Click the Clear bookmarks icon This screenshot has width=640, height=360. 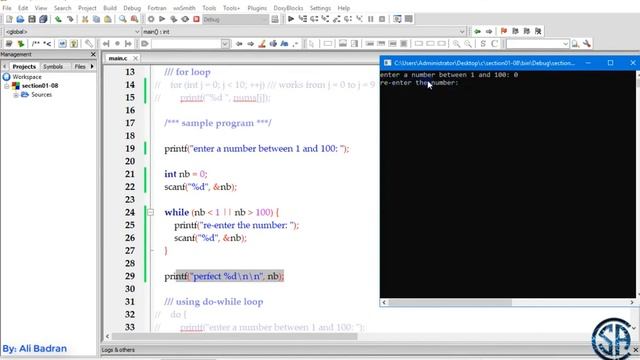(x=538, y=31)
